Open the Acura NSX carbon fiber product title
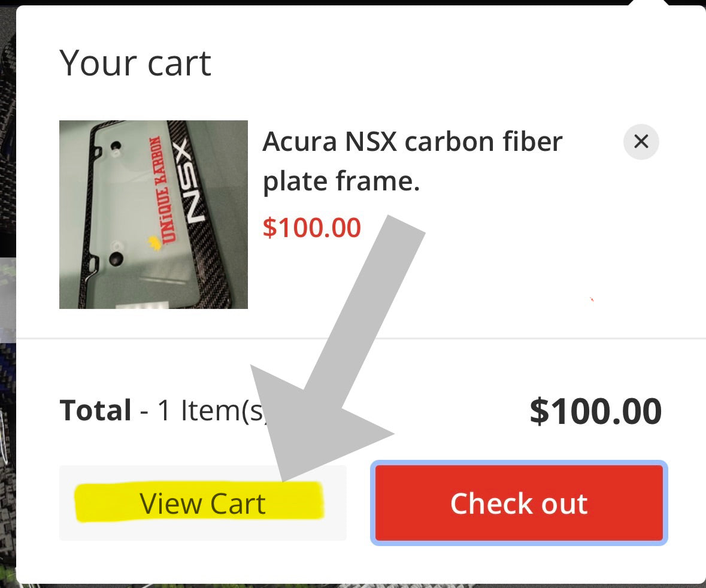This screenshot has height=588, width=706. coord(412,162)
